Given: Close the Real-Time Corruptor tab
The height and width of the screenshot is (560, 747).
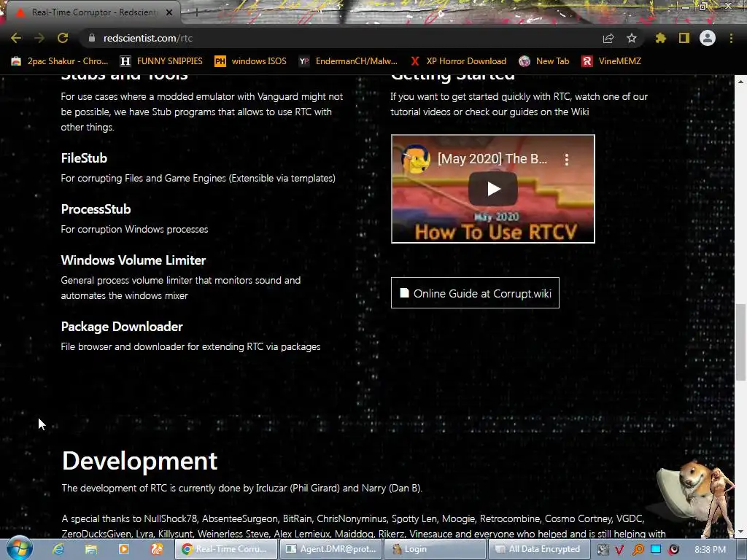Looking at the screenshot, I should click(x=169, y=12).
